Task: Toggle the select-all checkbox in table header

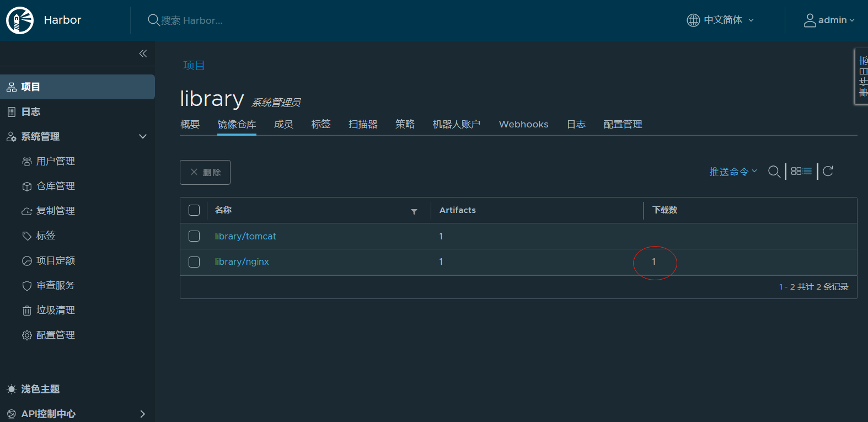Action: point(194,210)
